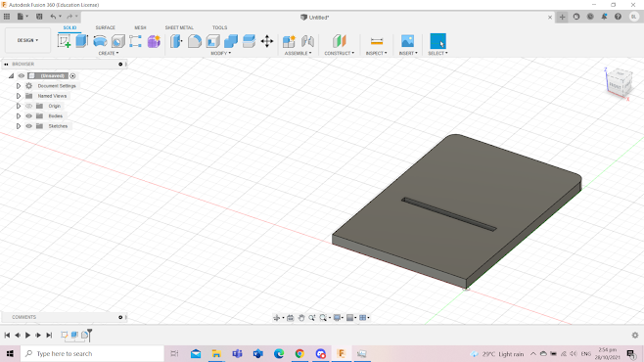
Task: Select the Combine tool
Action: click(231, 41)
